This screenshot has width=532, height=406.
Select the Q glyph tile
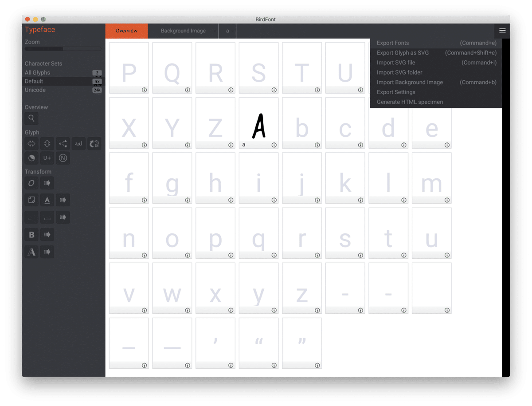pyautogui.click(x=172, y=68)
